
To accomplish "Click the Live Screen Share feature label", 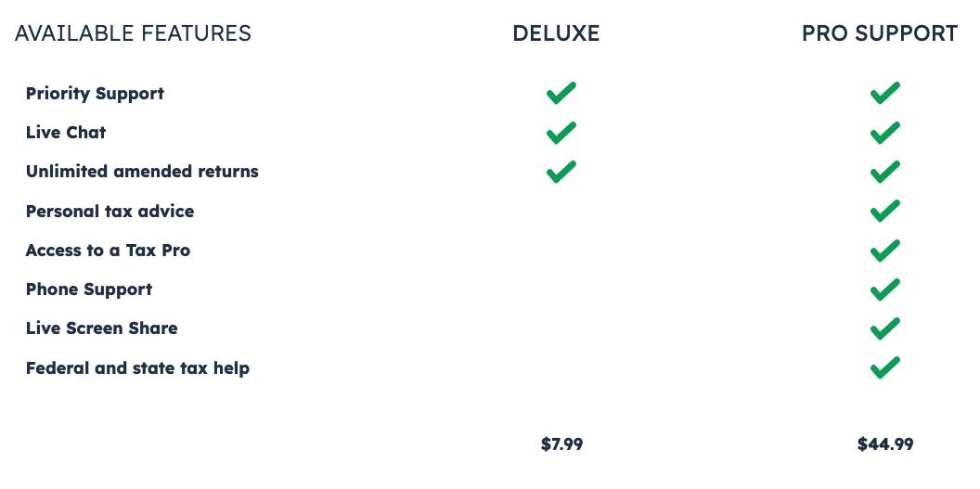I will click(101, 328).
